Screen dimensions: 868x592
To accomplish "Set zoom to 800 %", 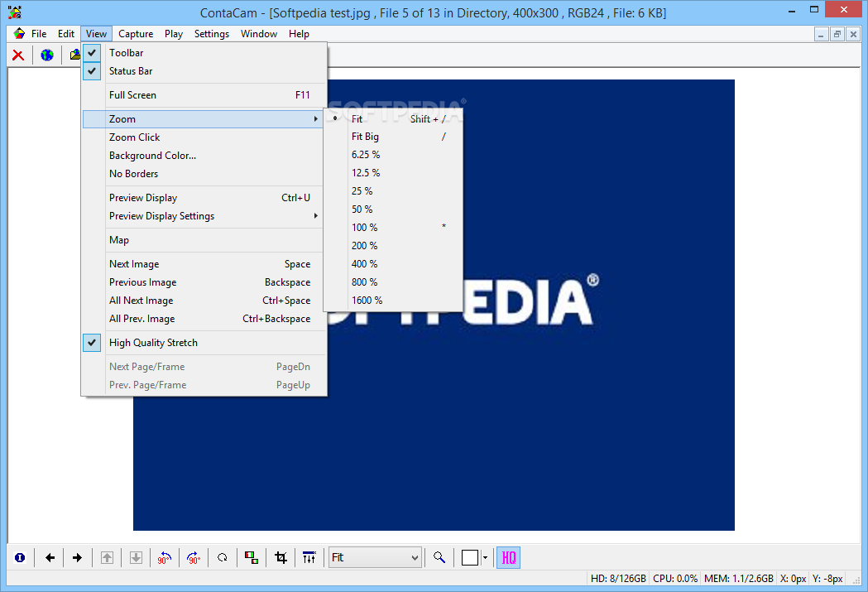I will pos(393,282).
